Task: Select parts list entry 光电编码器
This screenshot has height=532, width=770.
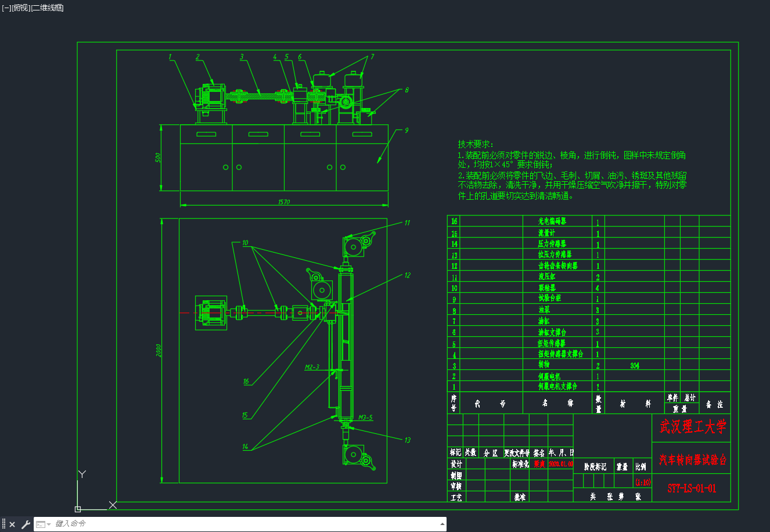Action: (x=552, y=221)
